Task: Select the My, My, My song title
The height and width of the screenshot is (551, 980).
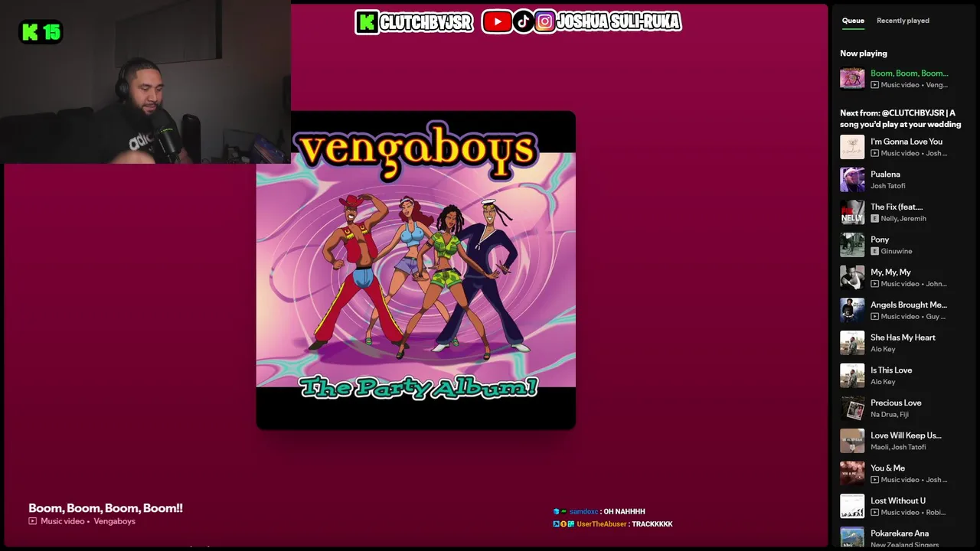Action: point(890,272)
